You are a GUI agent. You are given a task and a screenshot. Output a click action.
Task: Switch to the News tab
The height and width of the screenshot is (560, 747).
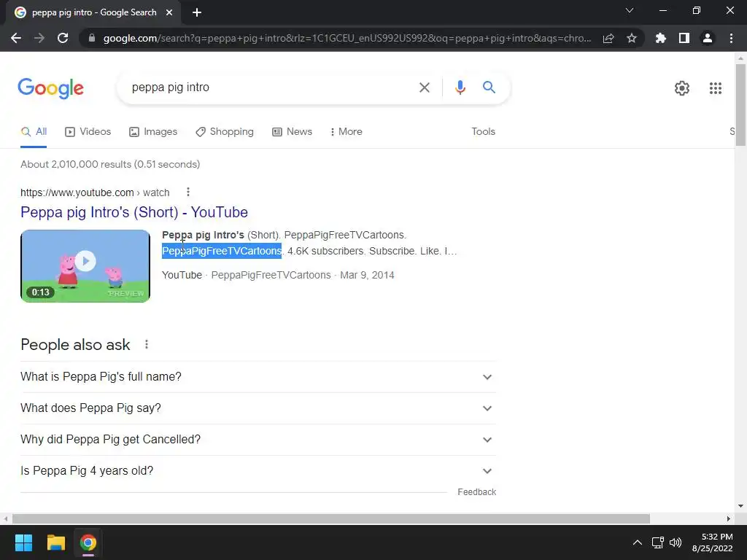pyautogui.click(x=292, y=132)
